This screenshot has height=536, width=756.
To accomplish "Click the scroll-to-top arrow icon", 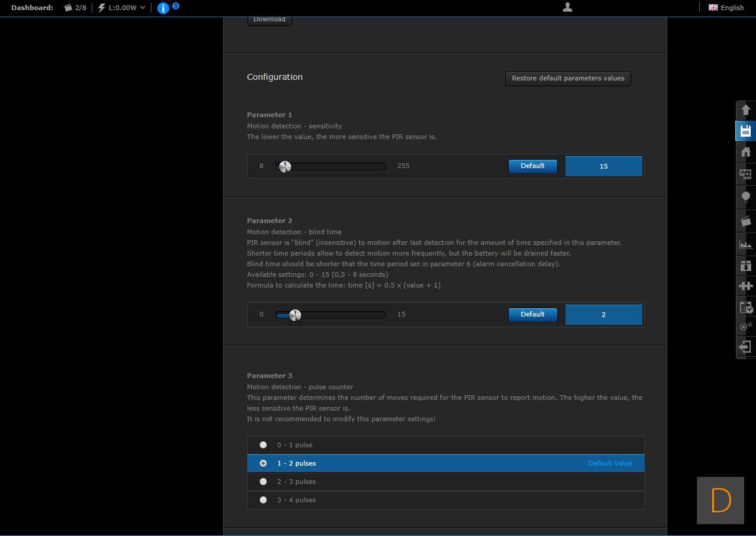I will (x=745, y=110).
